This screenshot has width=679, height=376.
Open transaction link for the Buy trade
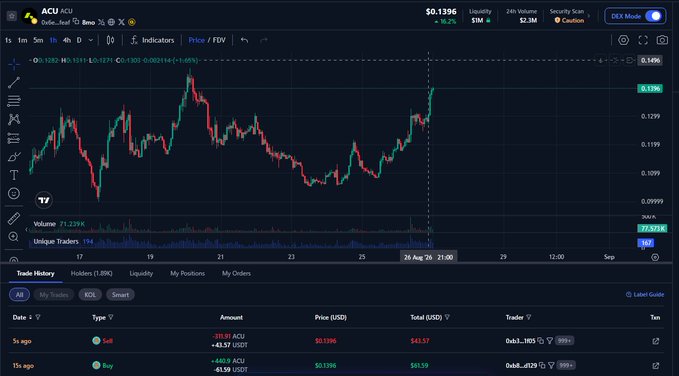tap(656, 366)
